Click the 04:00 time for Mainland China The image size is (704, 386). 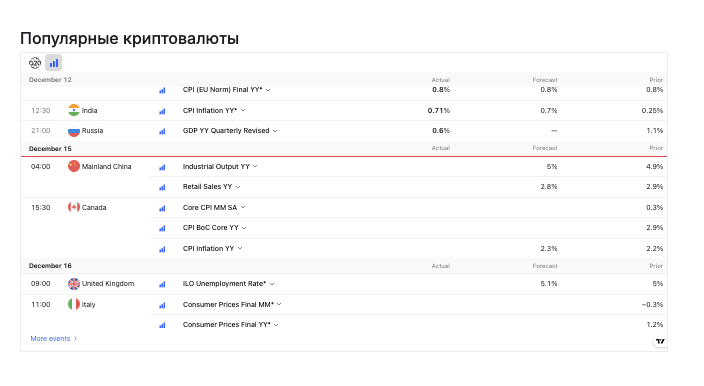pyautogui.click(x=40, y=167)
